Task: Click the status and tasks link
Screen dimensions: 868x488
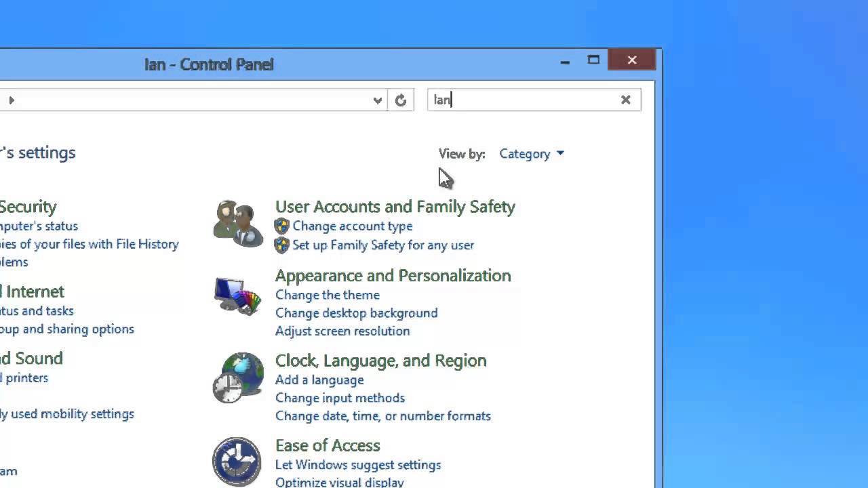Action: point(37,310)
